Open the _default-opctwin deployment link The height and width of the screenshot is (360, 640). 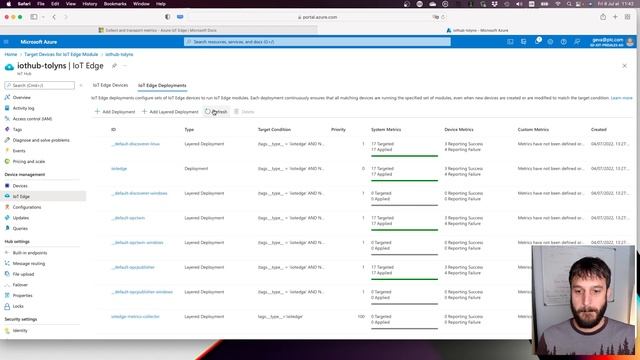pyautogui.click(x=128, y=218)
